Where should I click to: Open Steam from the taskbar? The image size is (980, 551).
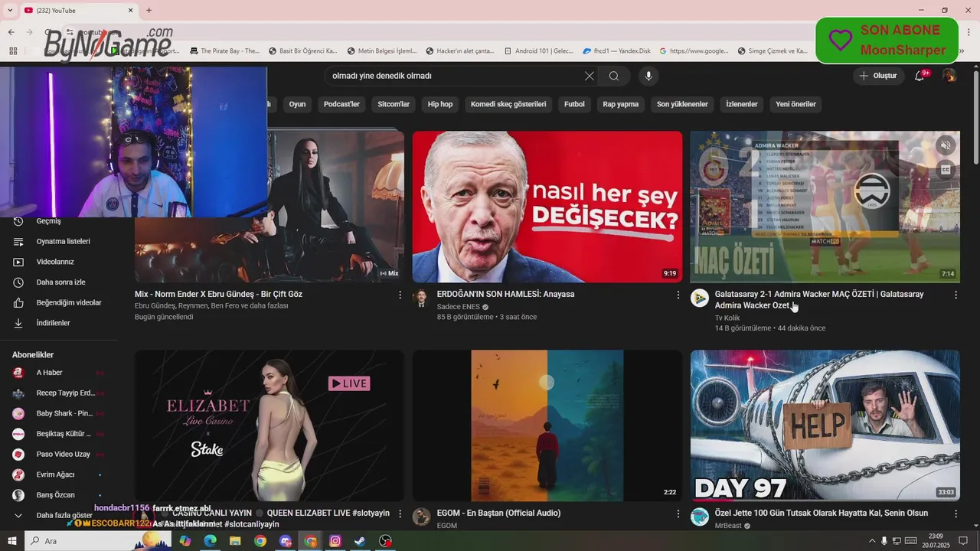[x=360, y=541]
